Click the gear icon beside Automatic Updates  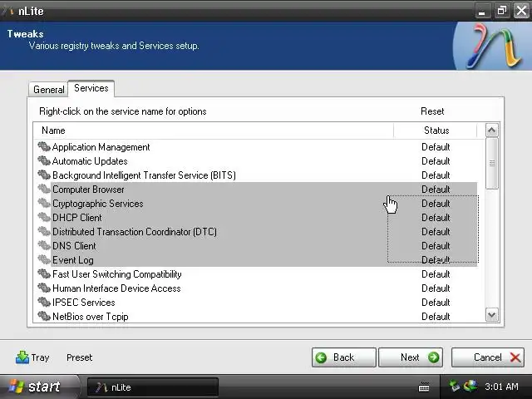pos(44,160)
